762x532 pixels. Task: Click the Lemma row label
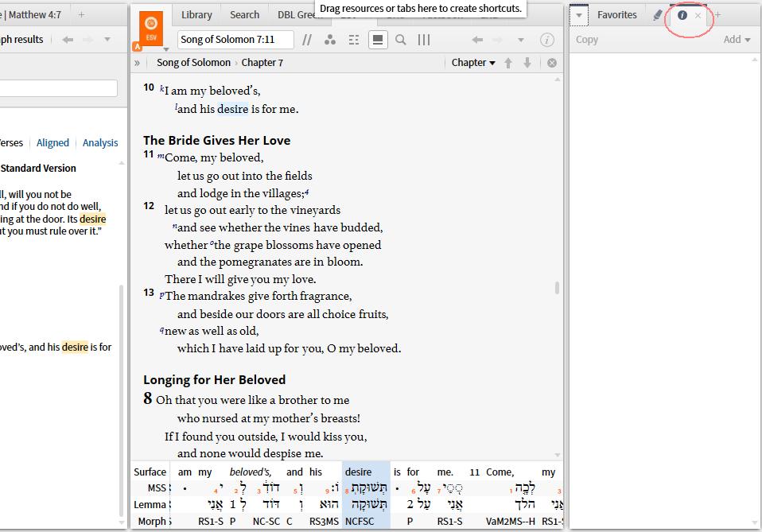pyautogui.click(x=150, y=505)
